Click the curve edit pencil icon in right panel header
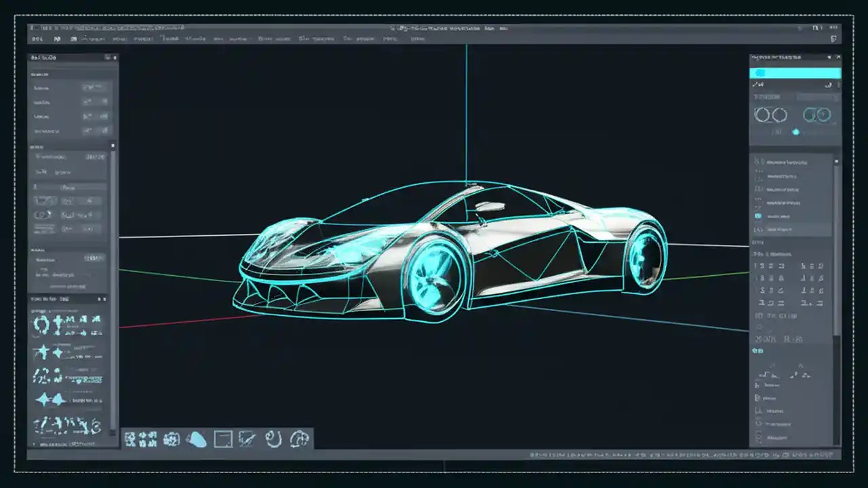Image resolution: width=868 pixels, height=488 pixels. pos(758,84)
